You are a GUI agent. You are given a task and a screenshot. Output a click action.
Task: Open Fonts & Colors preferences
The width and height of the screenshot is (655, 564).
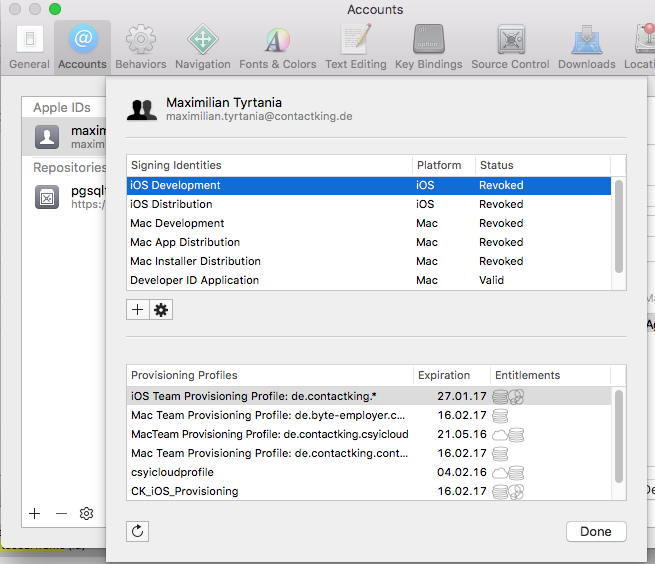point(277,48)
